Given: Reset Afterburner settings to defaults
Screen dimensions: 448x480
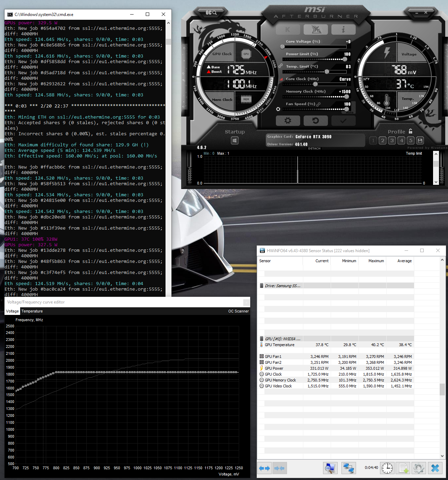Looking at the screenshot, I should click(315, 121).
